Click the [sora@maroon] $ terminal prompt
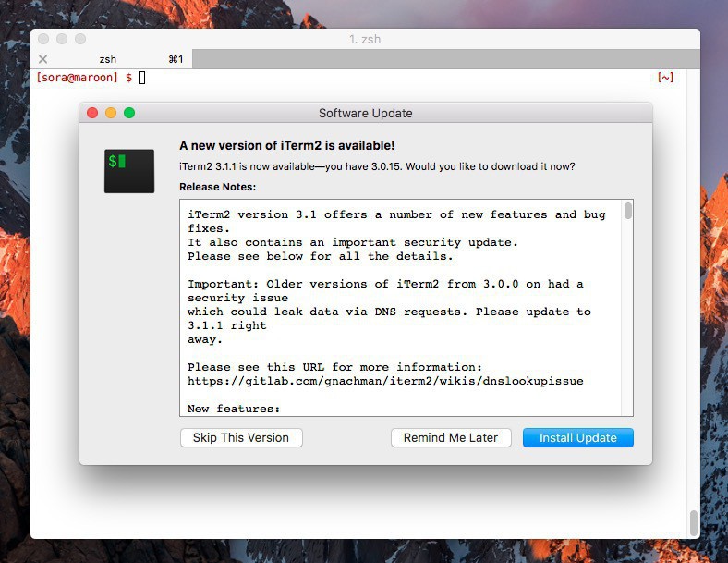 (84, 78)
